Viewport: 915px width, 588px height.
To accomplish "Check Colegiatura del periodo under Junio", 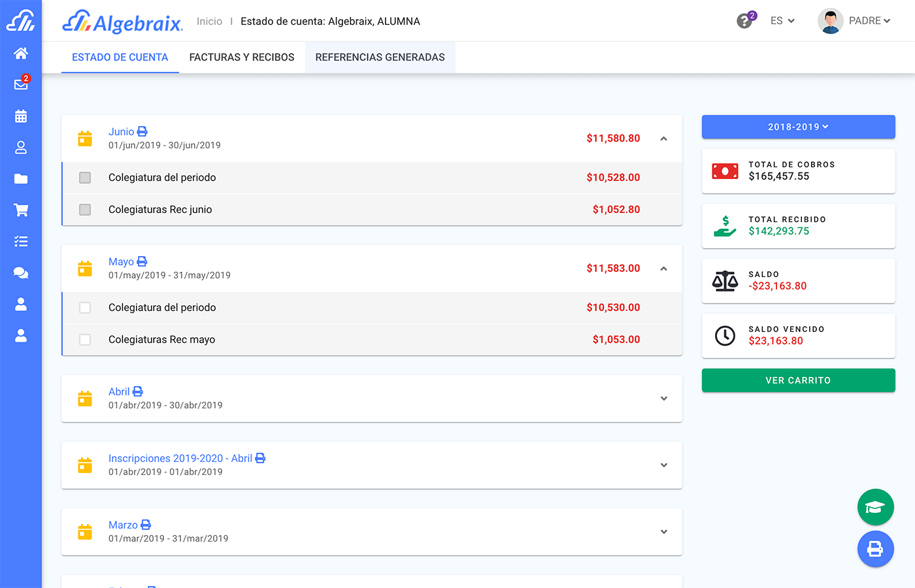I will (85, 178).
